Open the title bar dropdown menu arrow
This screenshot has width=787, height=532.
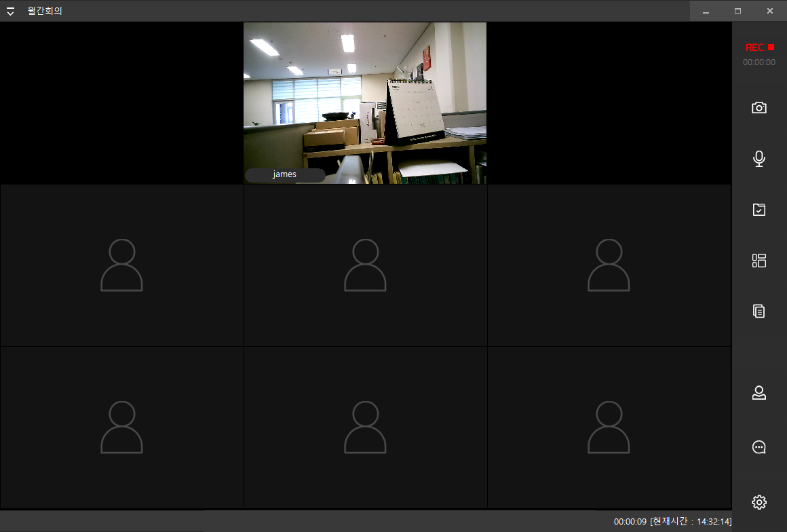point(11,11)
